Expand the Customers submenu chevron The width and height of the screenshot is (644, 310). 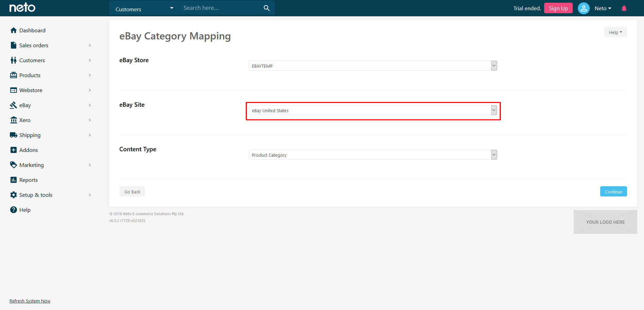point(90,60)
